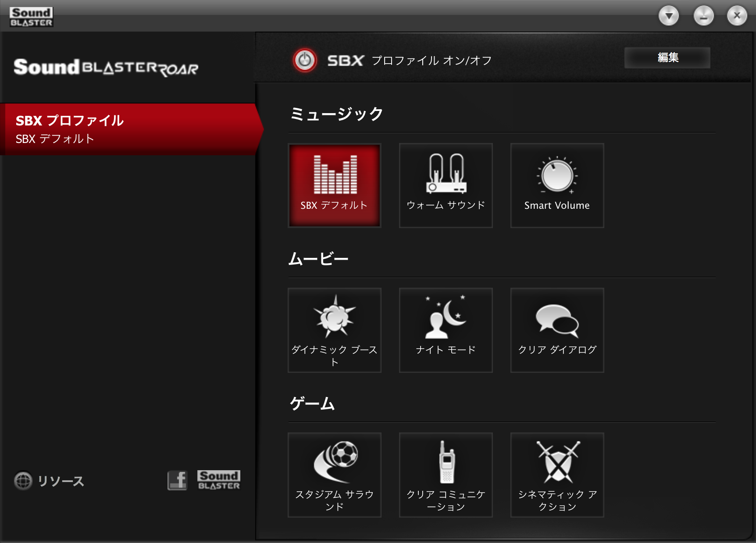This screenshot has height=543, width=756.
Task: Select the ナイト モード moon profile
Action: [446, 330]
